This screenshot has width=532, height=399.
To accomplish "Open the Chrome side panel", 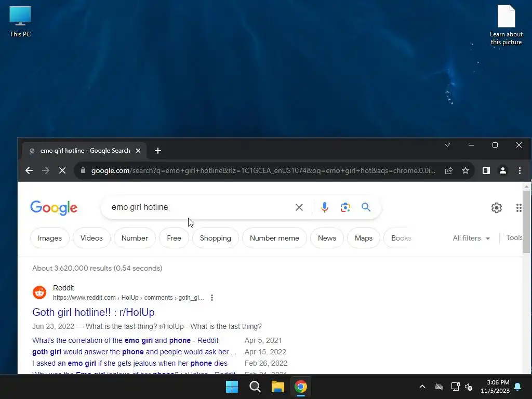I will [x=486, y=170].
